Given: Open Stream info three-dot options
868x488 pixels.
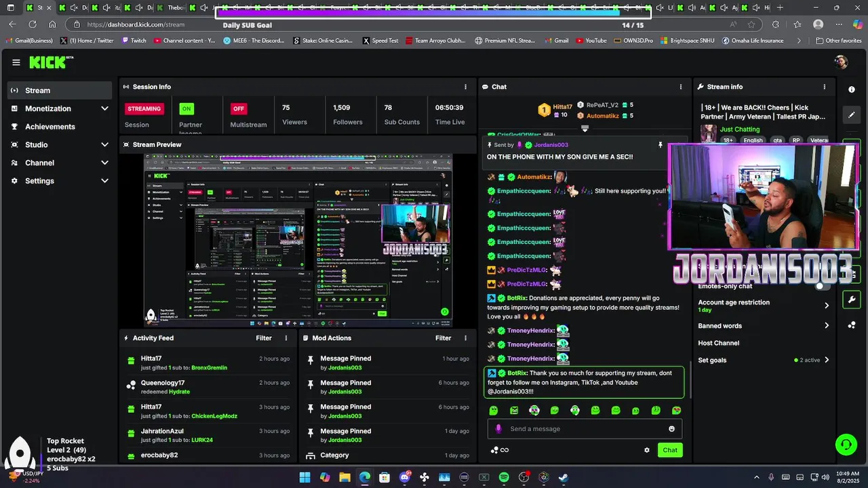Looking at the screenshot, I should pos(825,87).
